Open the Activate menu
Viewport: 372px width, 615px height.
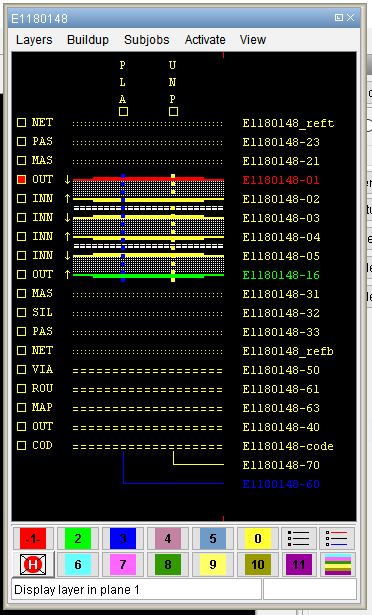(x=205, y=40)
